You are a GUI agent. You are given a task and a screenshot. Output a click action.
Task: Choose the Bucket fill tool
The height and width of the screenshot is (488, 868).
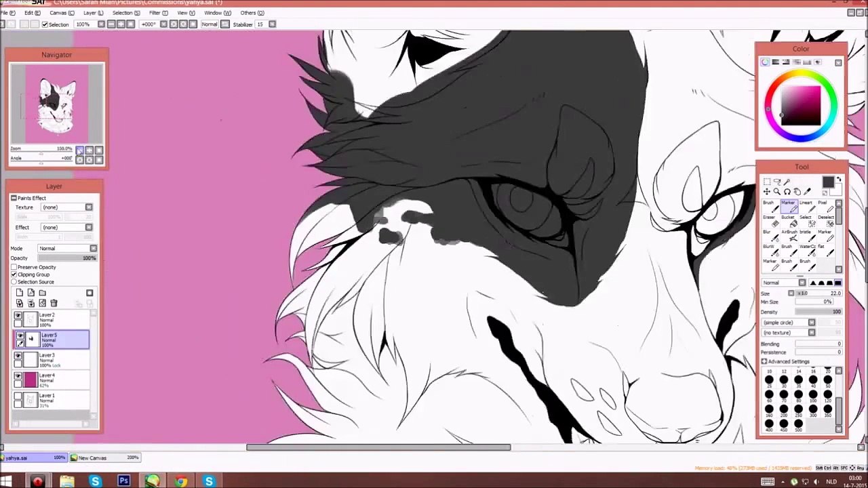[x=788, y=220]
